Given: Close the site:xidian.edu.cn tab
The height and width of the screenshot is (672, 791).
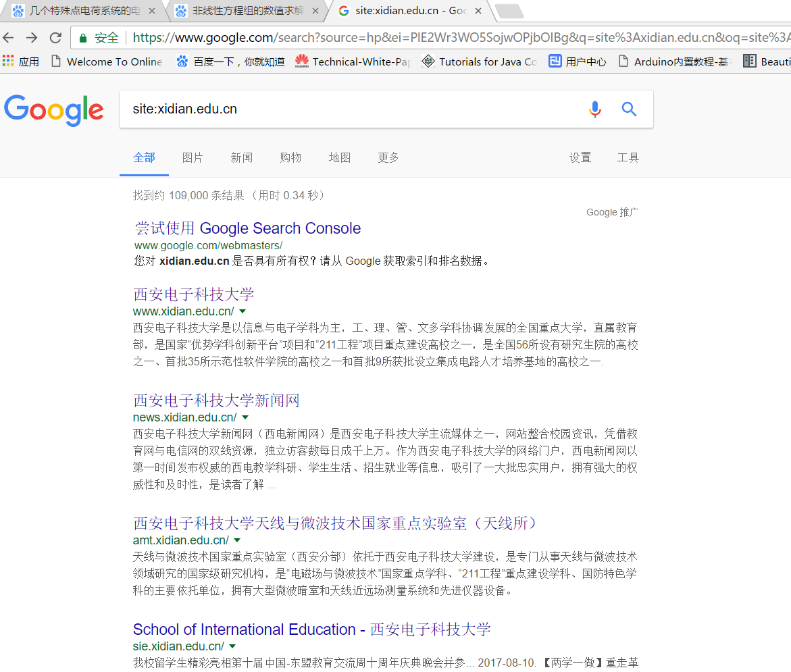Looking at the screenshot, I should [478, 11].
